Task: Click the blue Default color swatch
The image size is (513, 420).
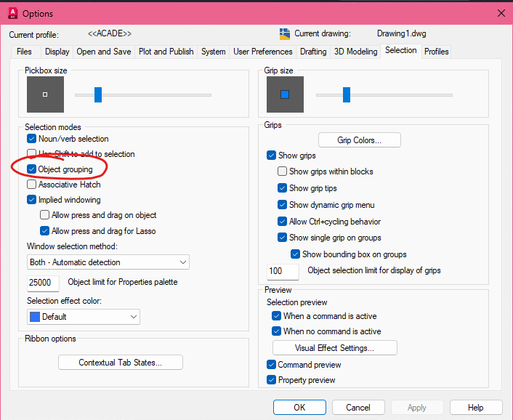Action: (35, 317)
